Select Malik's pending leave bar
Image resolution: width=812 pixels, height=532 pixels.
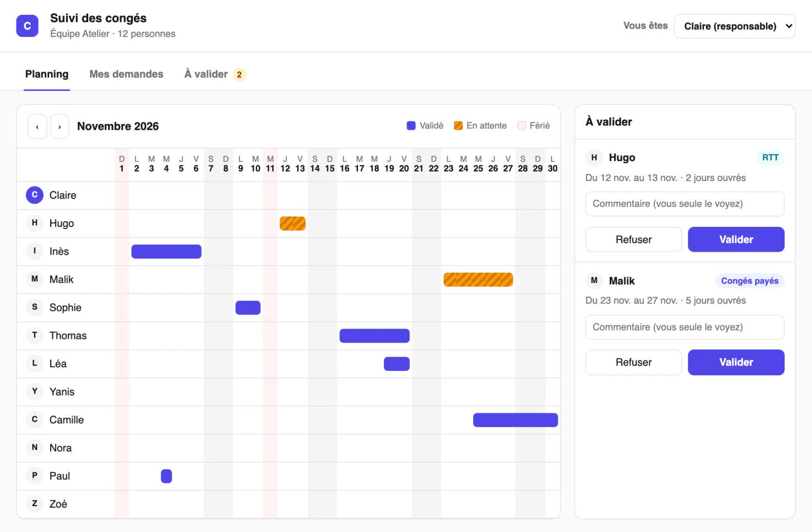pos(478,280)
